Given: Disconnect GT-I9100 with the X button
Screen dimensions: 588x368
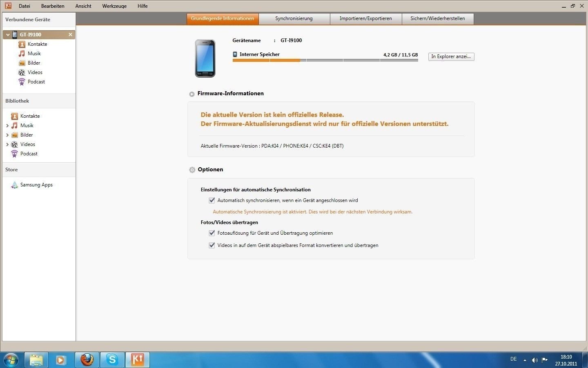Looking at the screenshot, I should point(70,35).
